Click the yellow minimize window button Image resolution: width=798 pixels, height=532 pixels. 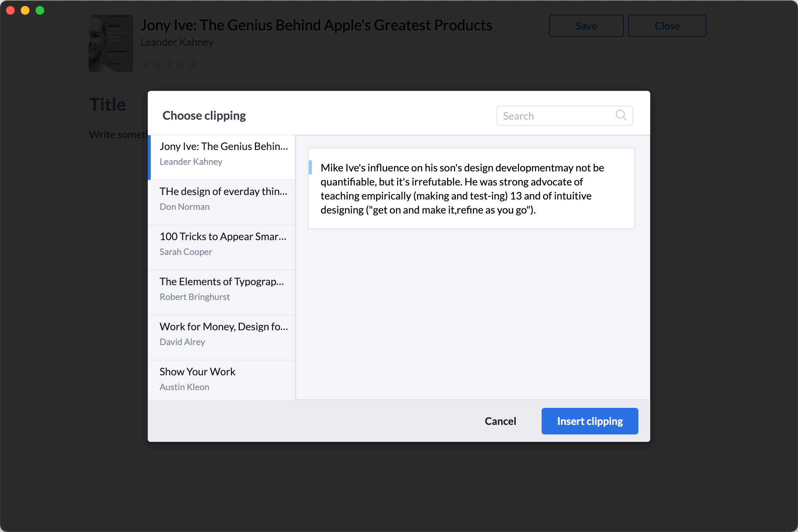tap(25, 10)
